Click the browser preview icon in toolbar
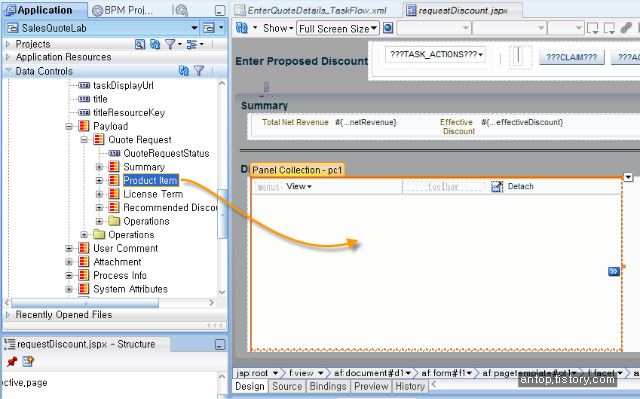 388,28
